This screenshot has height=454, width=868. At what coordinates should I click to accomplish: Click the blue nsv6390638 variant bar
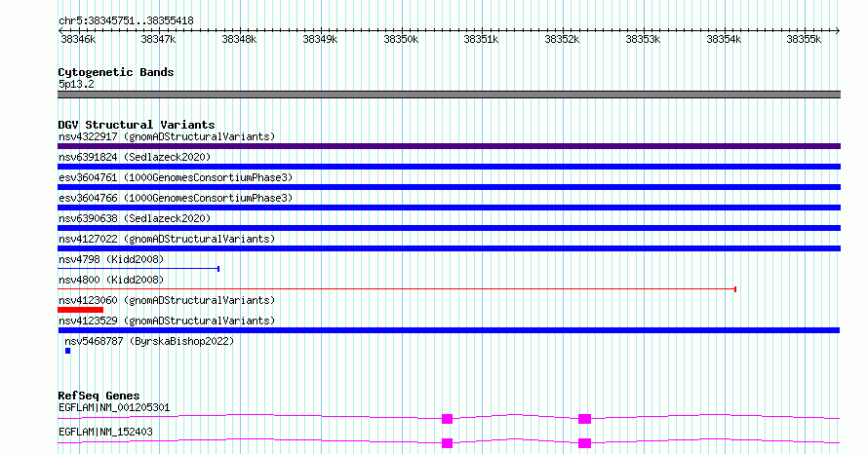click(x=449, y=228)
